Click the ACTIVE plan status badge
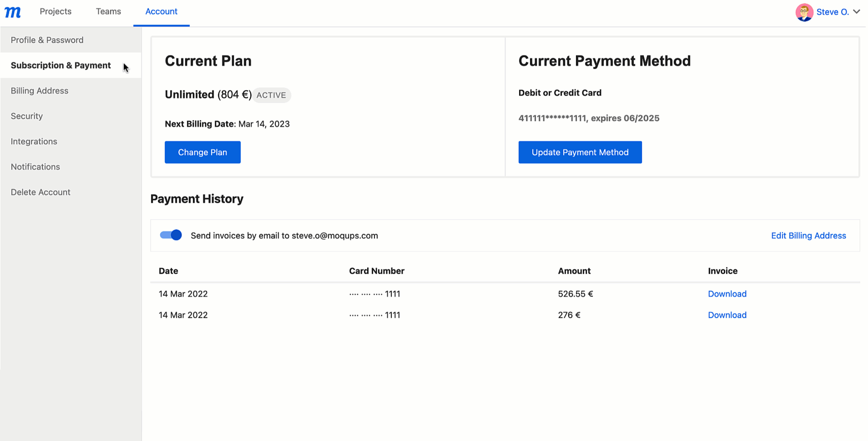The height and width of the screenshot is (441, 868). click(272, 95)
